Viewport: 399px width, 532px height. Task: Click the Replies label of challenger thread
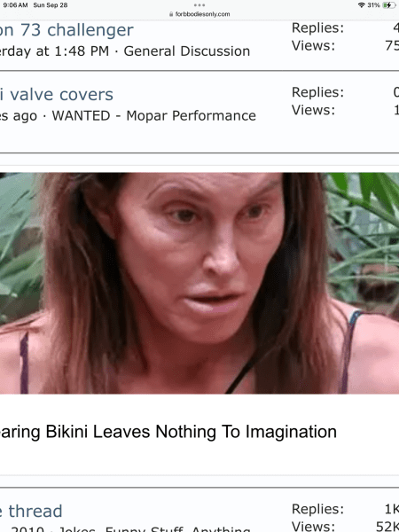pyautogui.click(x=318, y=27)
